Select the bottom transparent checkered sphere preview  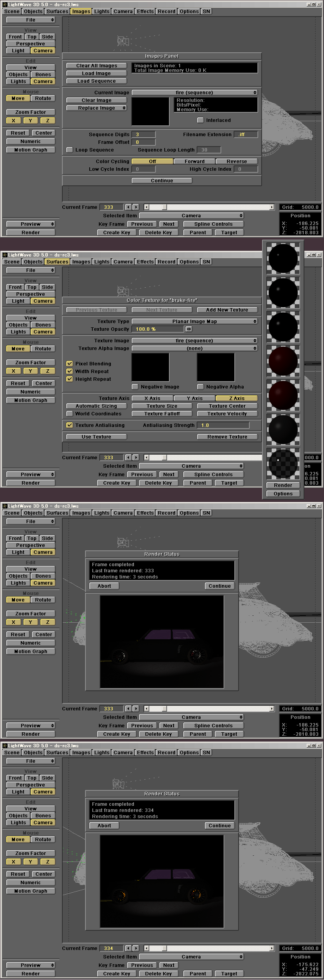point(283,463)
